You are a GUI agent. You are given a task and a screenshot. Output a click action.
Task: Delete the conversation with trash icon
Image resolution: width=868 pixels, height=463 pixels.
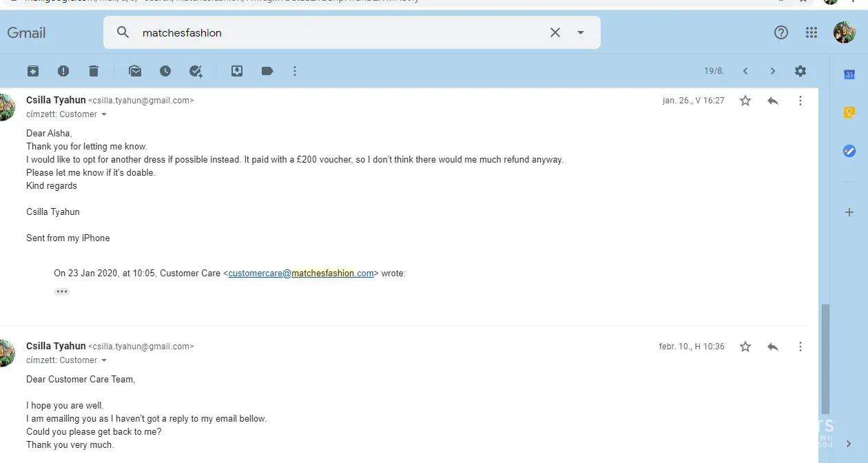pyautogui.click(x=94, y=71)
